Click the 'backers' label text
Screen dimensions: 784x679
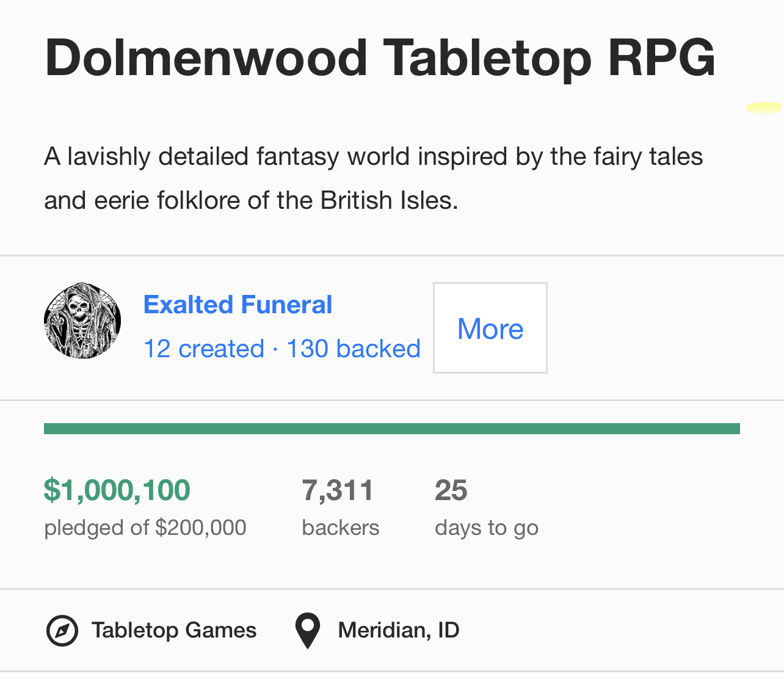tap(341, 528)
